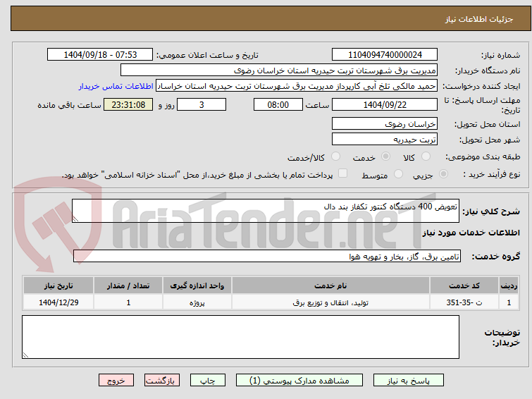532x399 pixels.
Task: Select the جزیی purchase type radio
Action: [443, 174]
